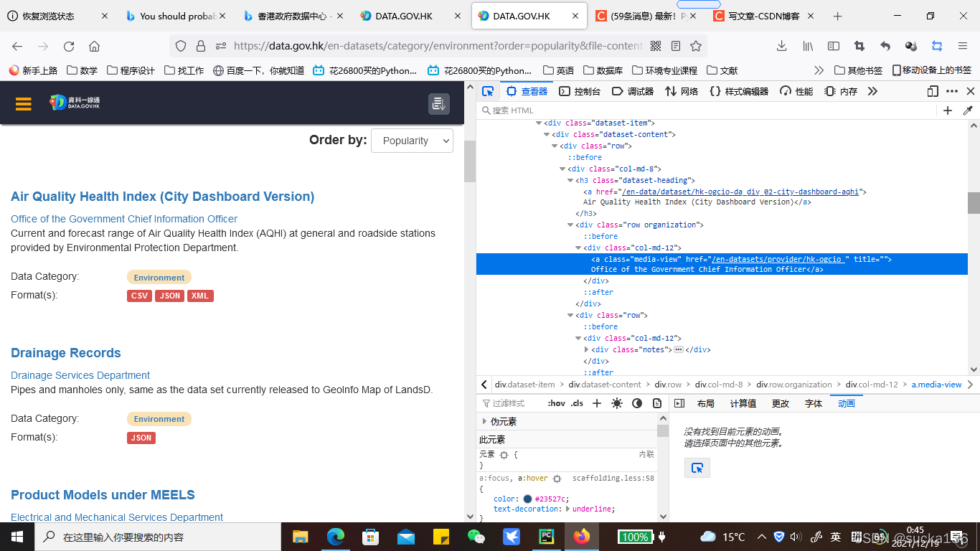Show more bookmarks toolbar chevron
This screenshot has width=980, height=551.
[819, 70]
